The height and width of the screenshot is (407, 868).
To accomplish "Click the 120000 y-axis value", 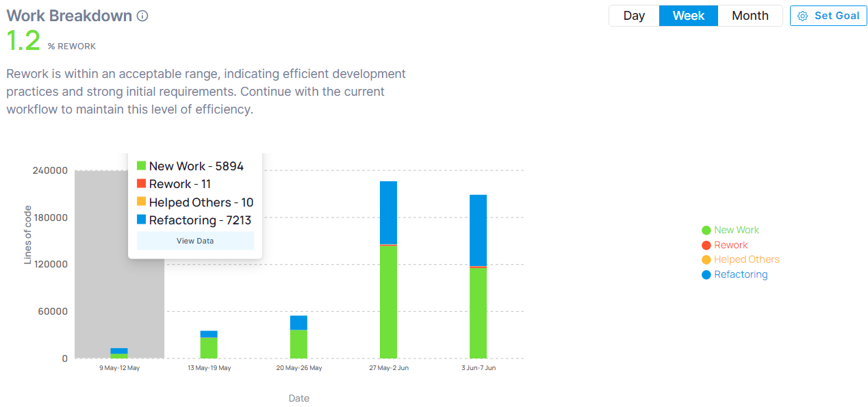I will [x=50, y=265].
